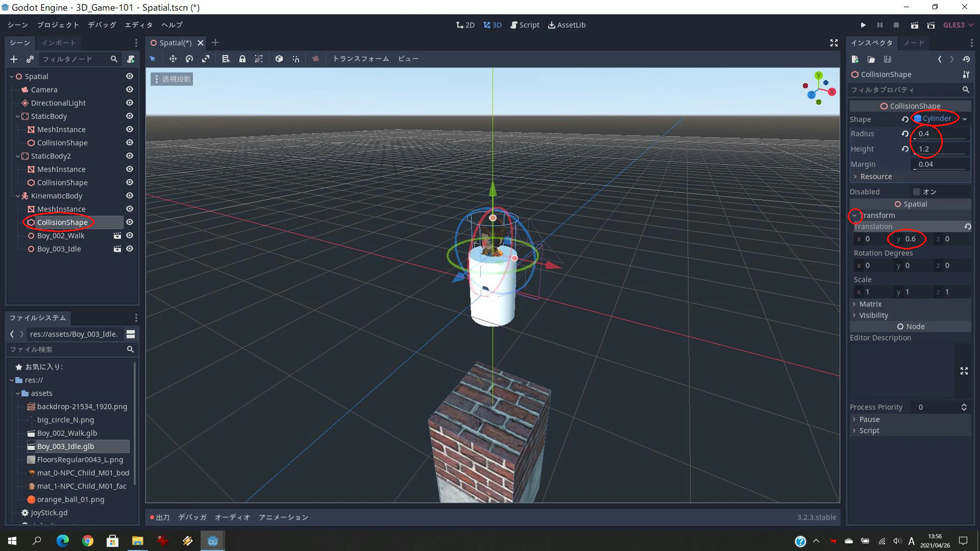Open open-scene icon beside Boy_002_Walk
Screen dimensions: 980x551
coord(117,236)
